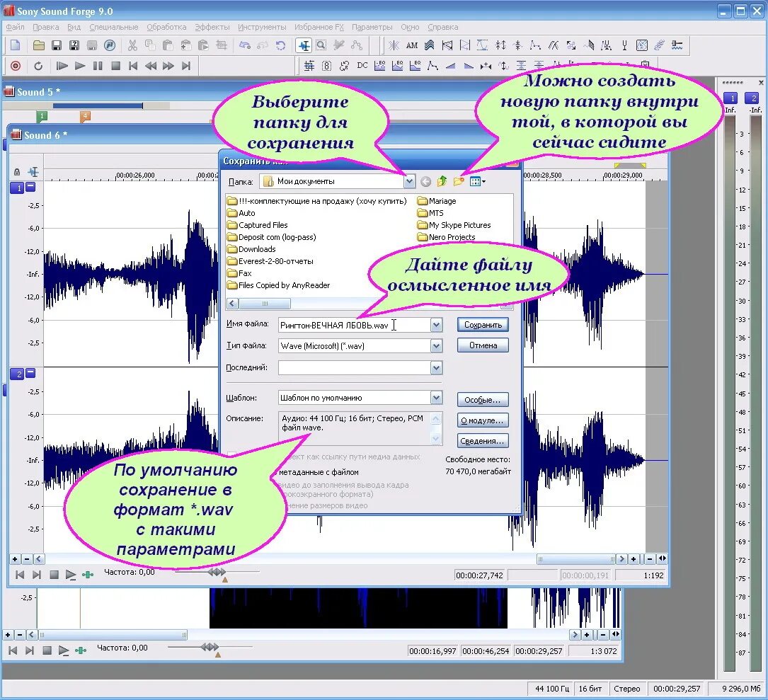Click the AM amplitude modulation effect icon

coord(412,45)
